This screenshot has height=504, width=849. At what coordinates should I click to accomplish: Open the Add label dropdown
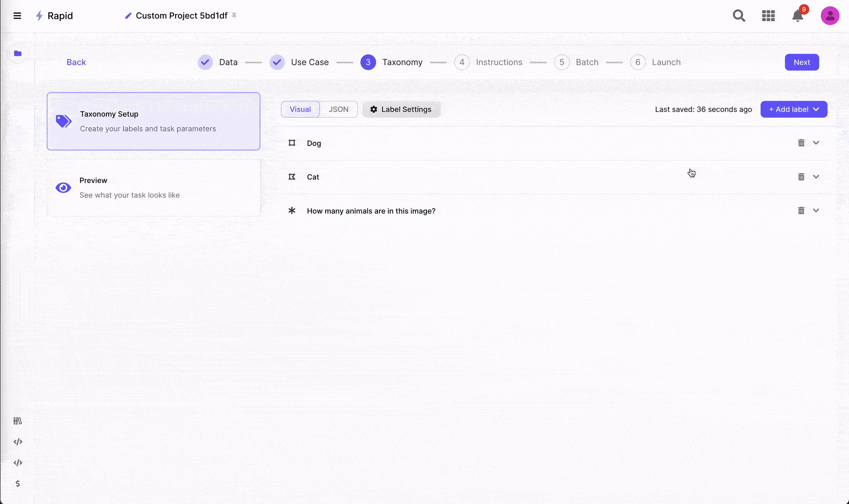(794, 109)
